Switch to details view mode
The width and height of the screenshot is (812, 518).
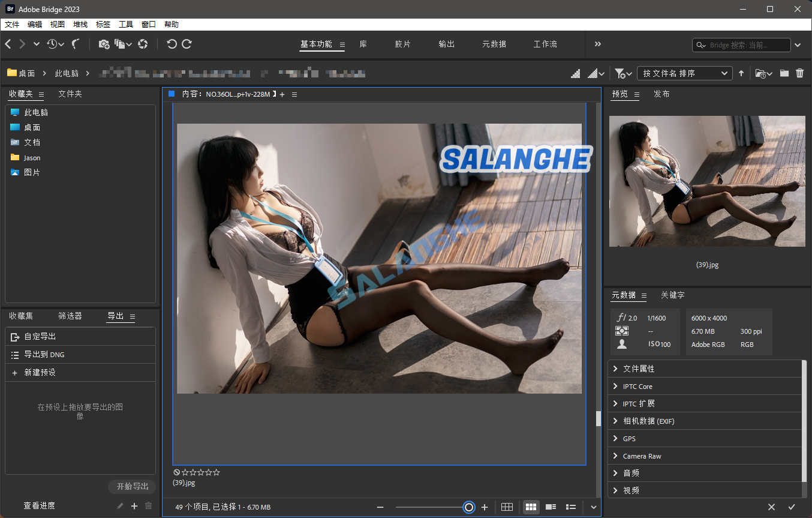click(x=551, y=507)
